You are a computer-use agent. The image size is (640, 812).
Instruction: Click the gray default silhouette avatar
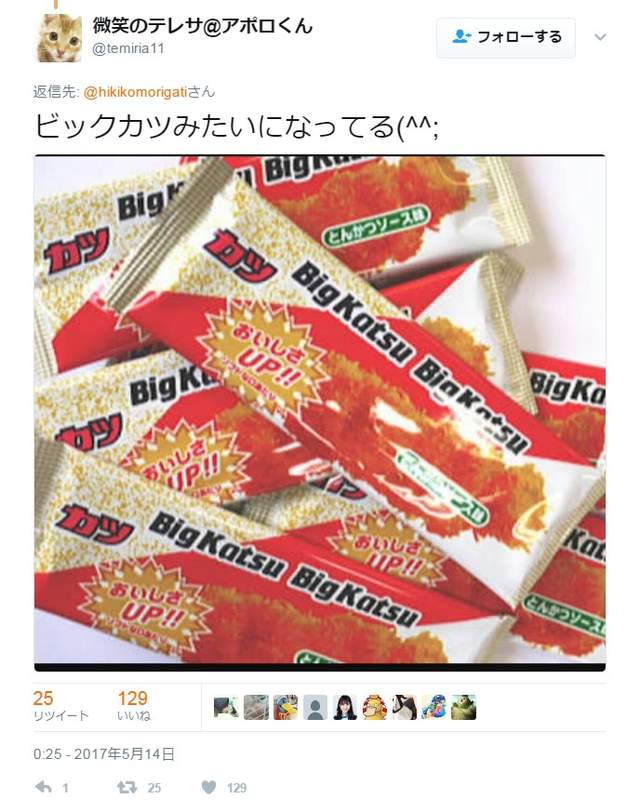pyautogui.click(x=315, y=707)
